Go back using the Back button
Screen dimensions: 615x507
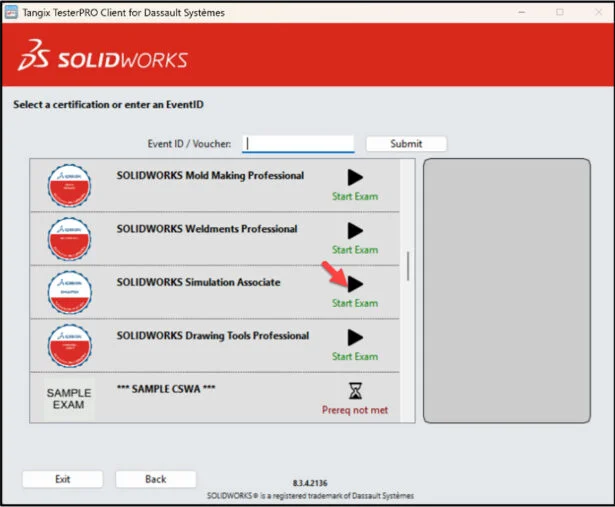[155, 479]
